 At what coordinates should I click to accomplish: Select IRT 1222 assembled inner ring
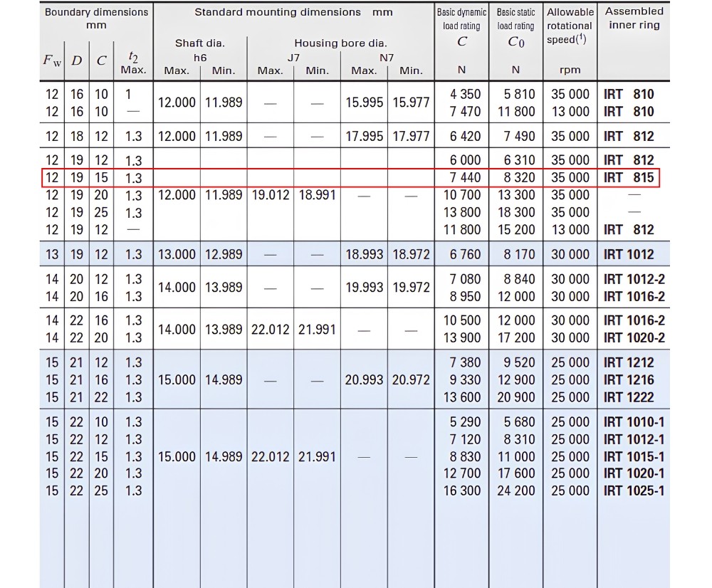(629, 397)
